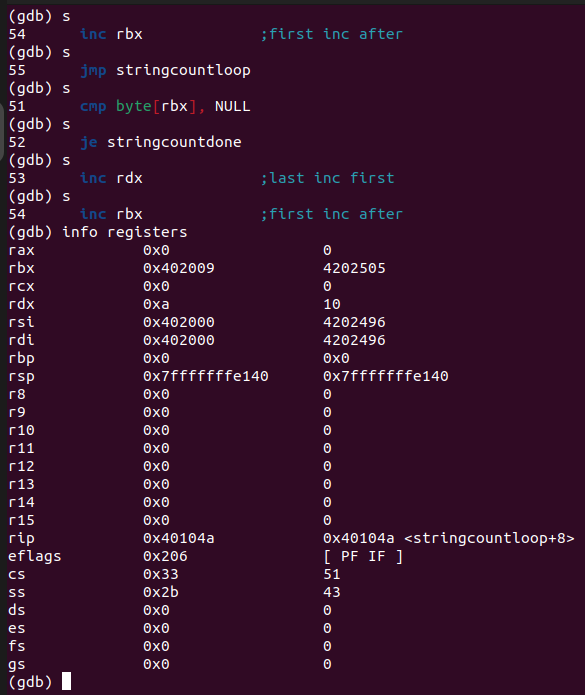Click the rbx decimal value 4202505
Screen dimensions: 585x695
[x=354, y=268]
